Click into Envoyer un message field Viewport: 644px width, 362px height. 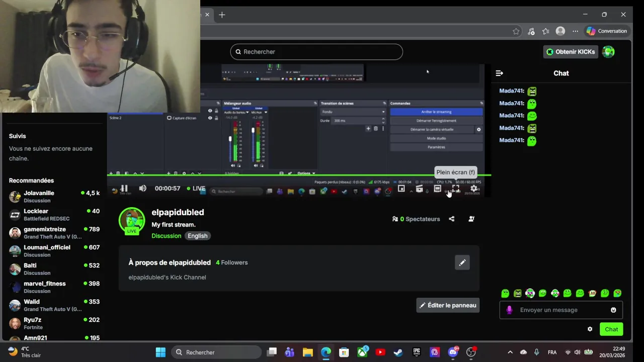point(561,310)
